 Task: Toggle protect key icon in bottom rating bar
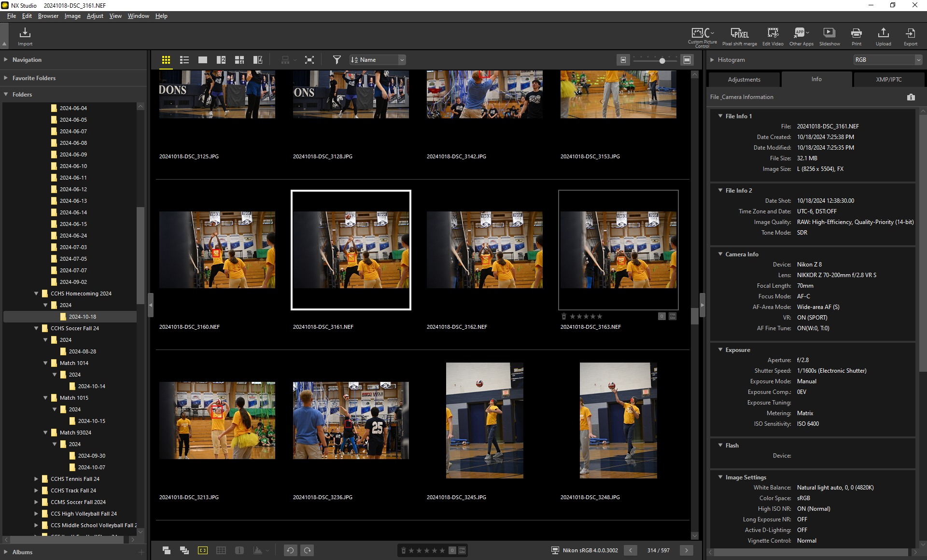462,550
